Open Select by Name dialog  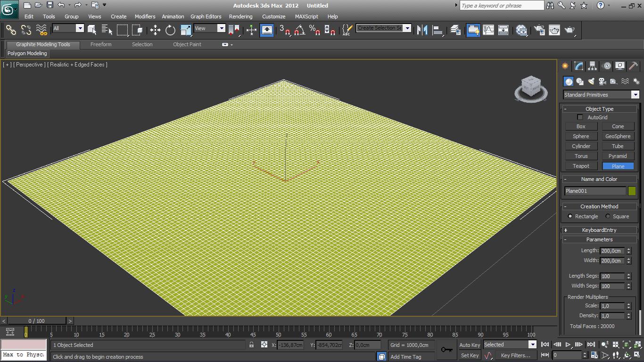(x=107, y=30)
